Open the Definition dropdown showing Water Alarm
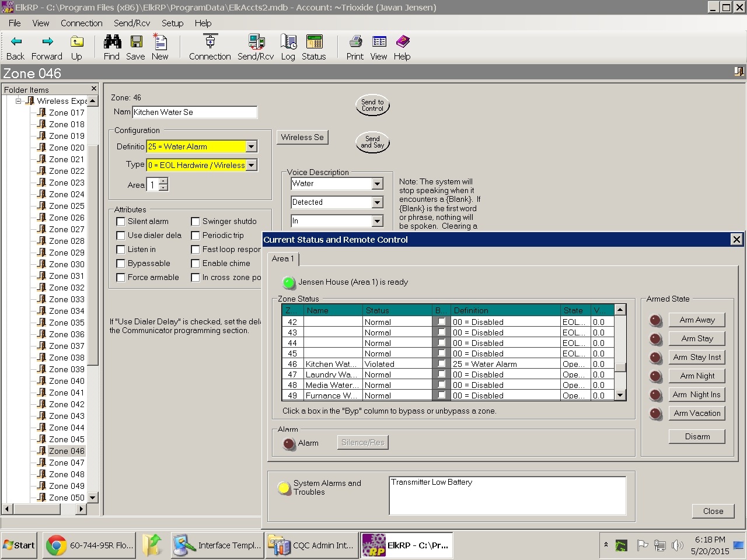Viewport: 747px width, 560px height. (251, 147)
